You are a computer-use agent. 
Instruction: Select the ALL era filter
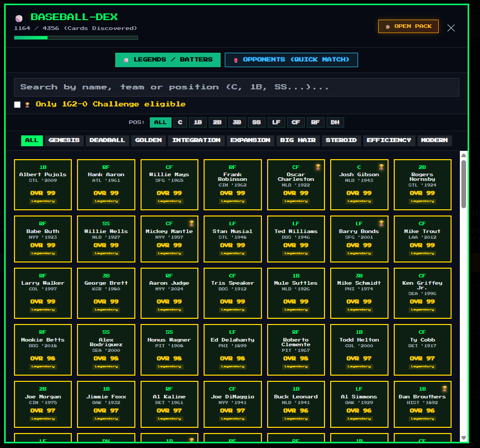click(x=32, y=141)
